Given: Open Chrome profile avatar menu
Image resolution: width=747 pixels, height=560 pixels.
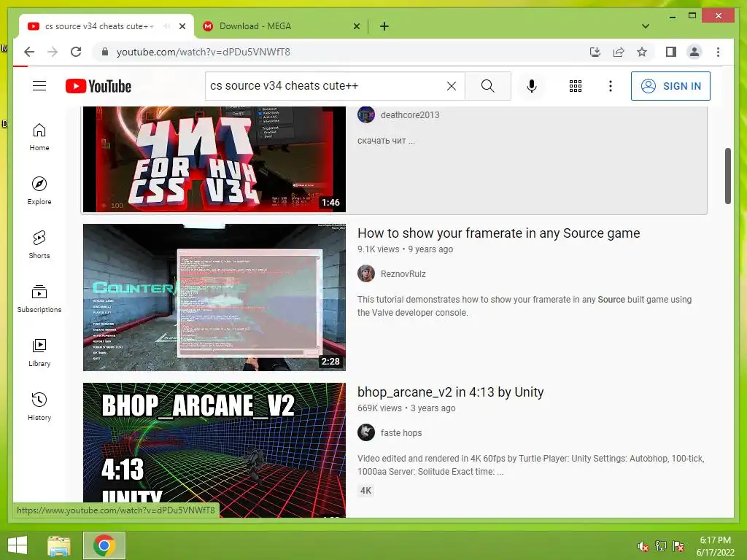Looking at the screenshot, I should 694,52.
